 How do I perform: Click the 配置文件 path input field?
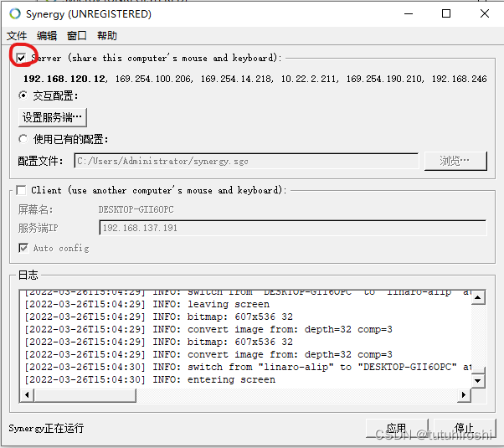246,161
